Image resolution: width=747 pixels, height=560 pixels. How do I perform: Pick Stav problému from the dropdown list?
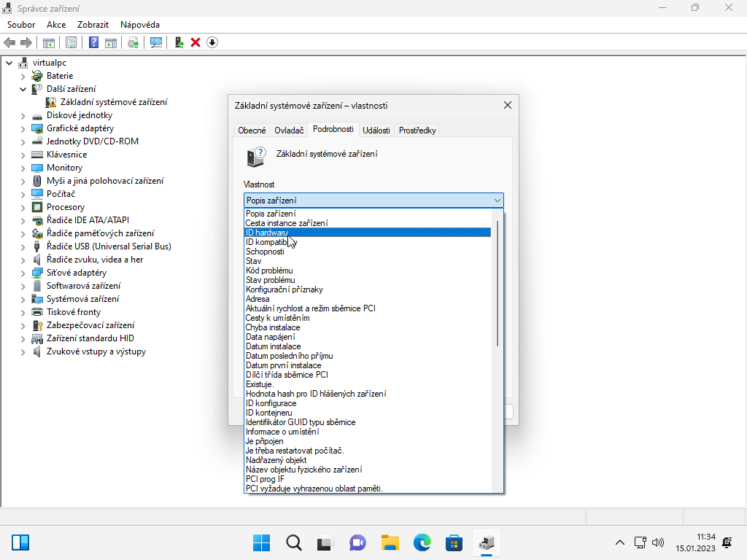270,280
